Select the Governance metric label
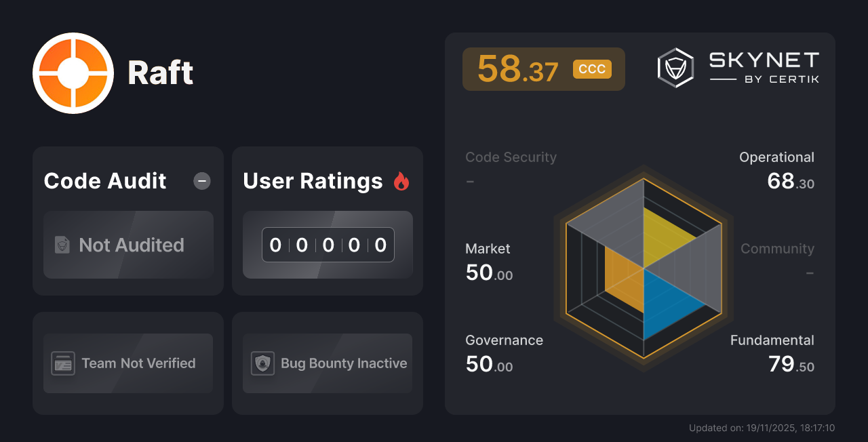Viewport: 868px width, 442px height. click(504, 340)
